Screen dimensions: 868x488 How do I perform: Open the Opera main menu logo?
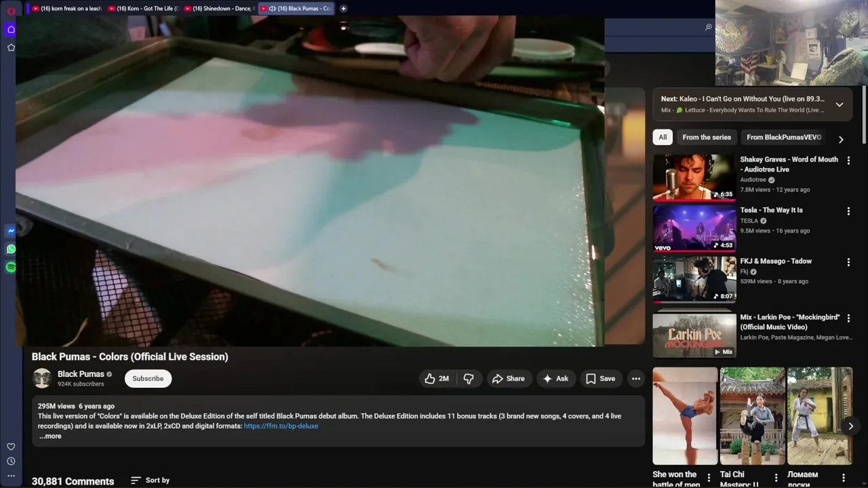point(11,11)
